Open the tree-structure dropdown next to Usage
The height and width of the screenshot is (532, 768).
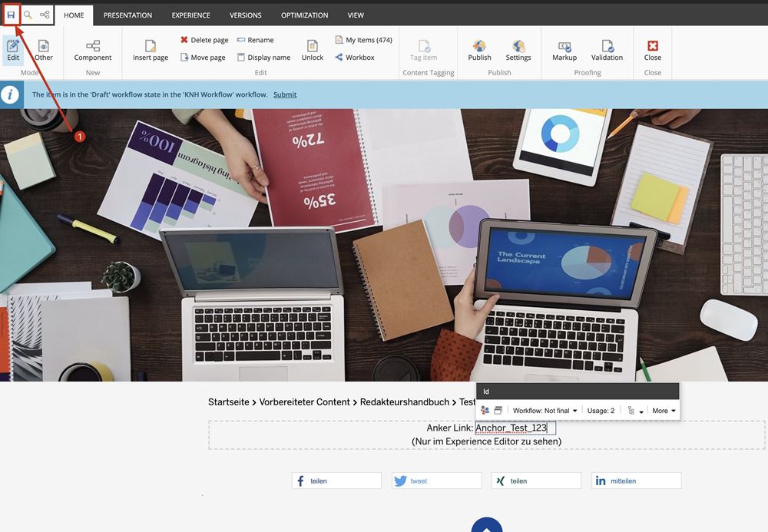pos(635,411)
